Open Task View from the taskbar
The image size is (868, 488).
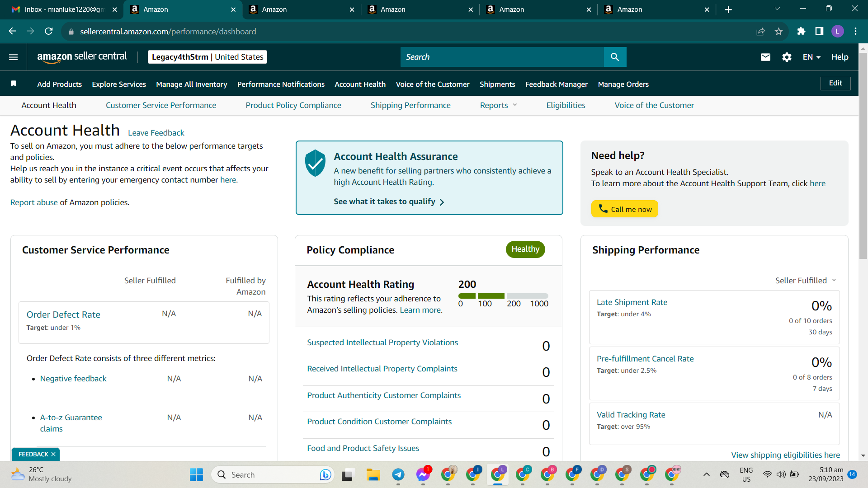(347, 475)
